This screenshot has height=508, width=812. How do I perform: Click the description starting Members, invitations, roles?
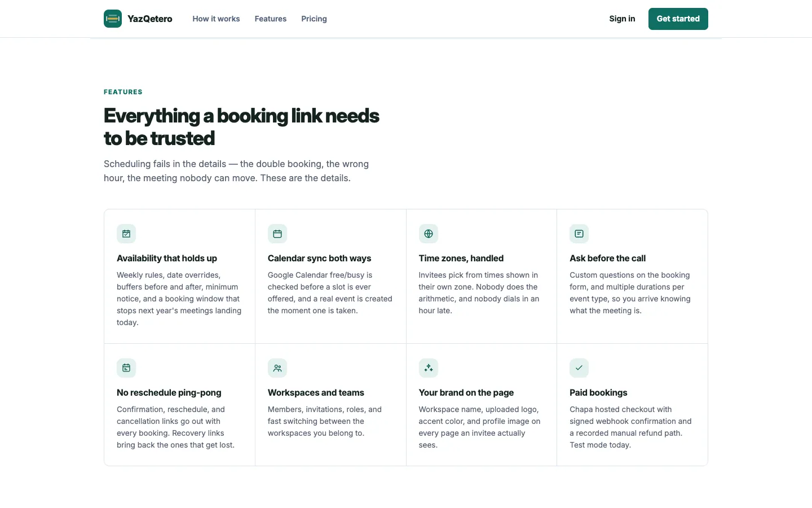click(x=325, y=421)
